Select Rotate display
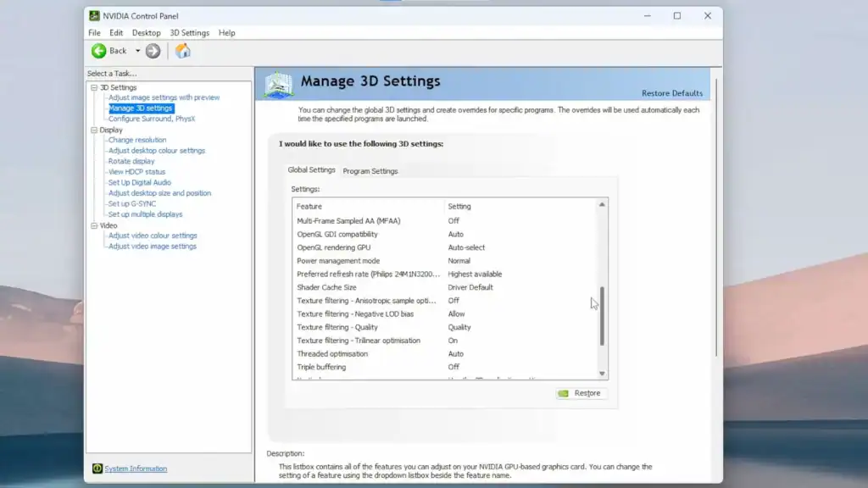868x488 pixels. [x=131, y=161]
